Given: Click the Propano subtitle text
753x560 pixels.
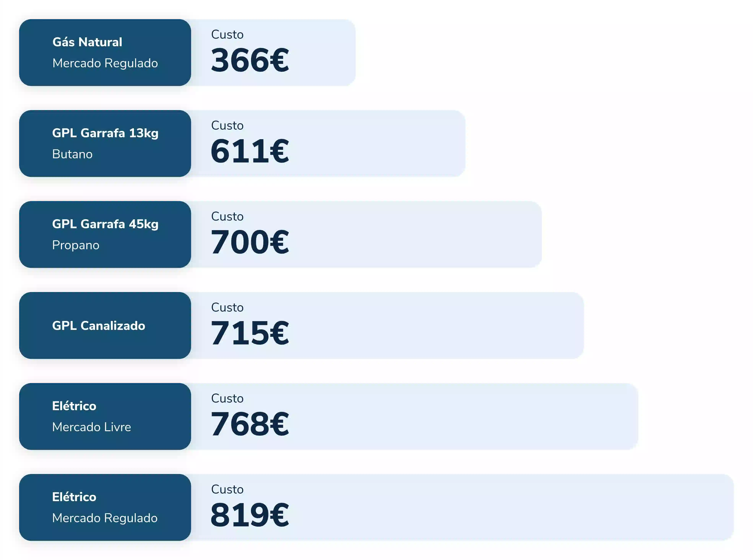Looking at the screenshot, I should coord(75,245).
